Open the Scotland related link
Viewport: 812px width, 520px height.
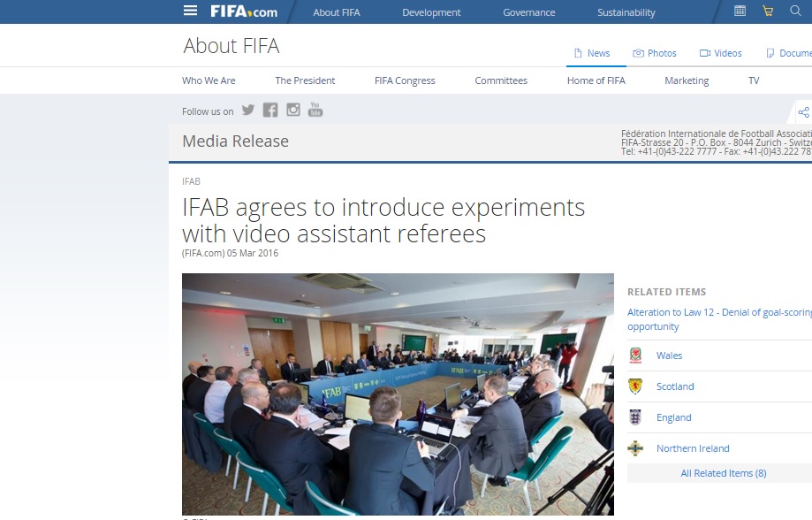point(675,386)
